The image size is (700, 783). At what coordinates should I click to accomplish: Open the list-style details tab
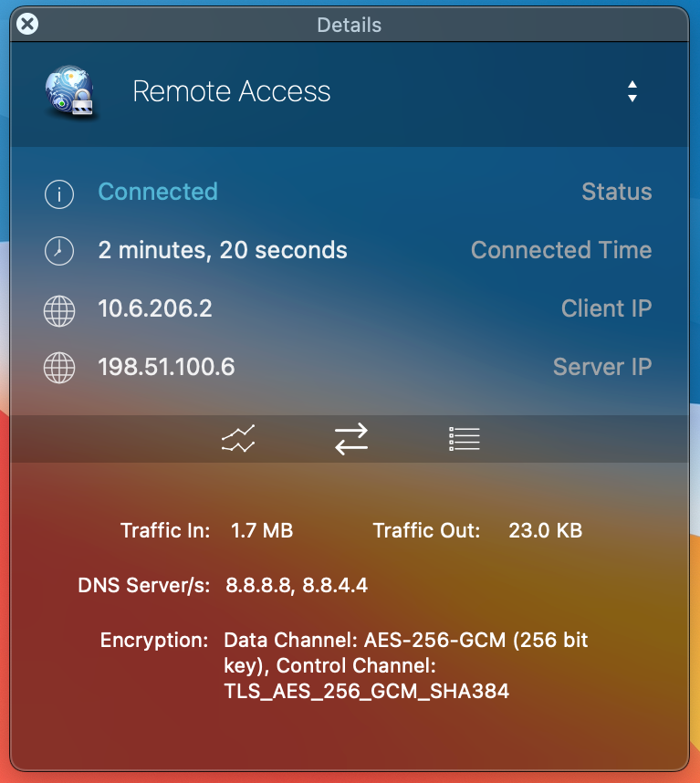(x=464, y=439)
